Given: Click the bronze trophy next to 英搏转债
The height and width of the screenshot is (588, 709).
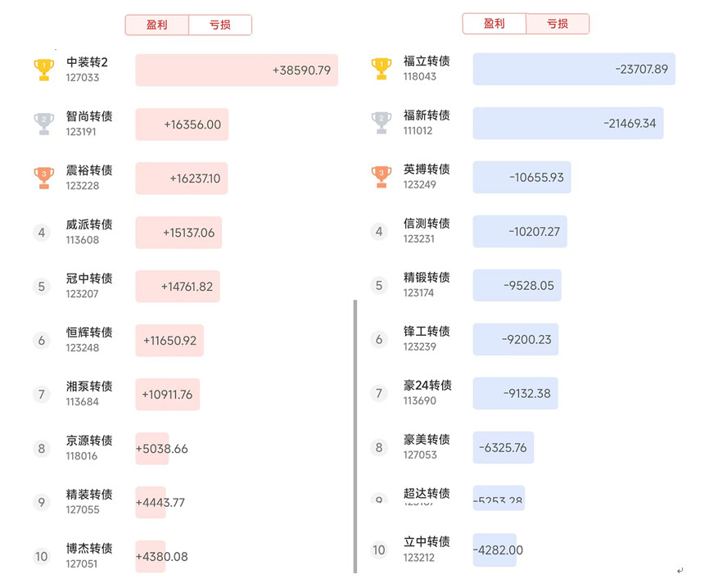Looking at the screenshot, I should (x=381, y=177).
